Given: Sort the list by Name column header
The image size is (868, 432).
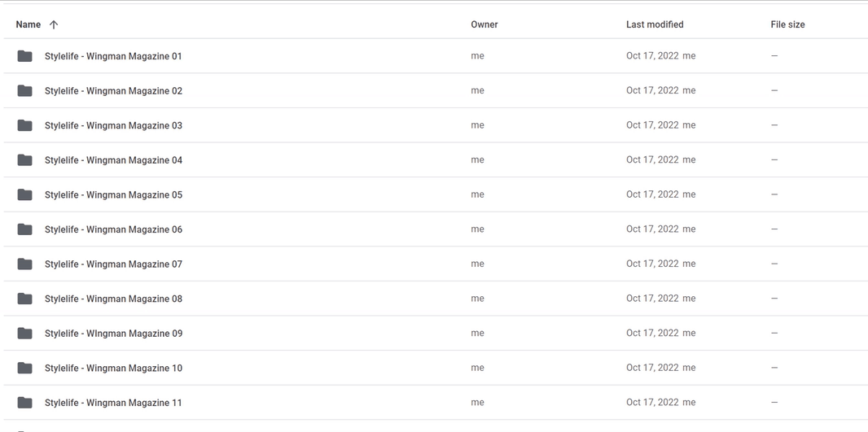Looking at the screenshot, I should tap(28, 24).
